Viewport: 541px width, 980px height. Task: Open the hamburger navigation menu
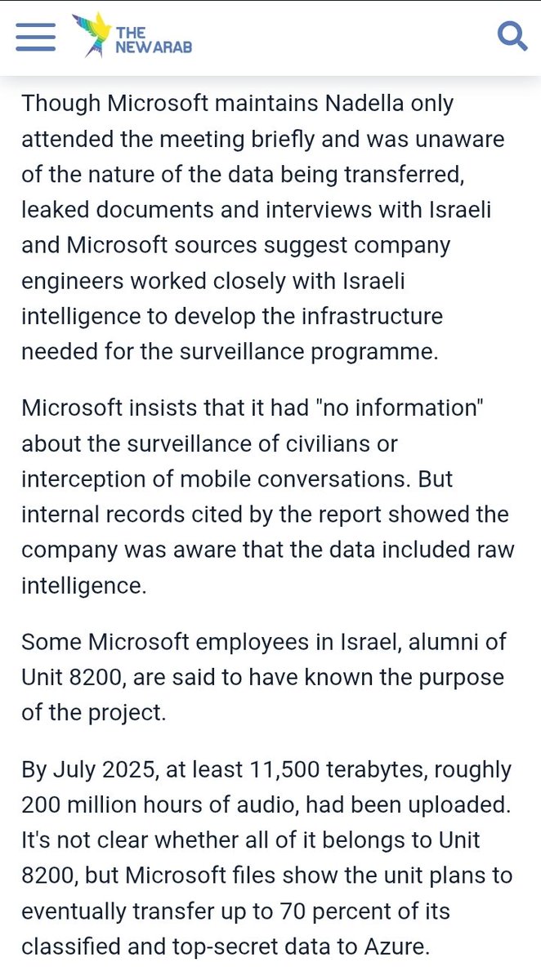35,37
